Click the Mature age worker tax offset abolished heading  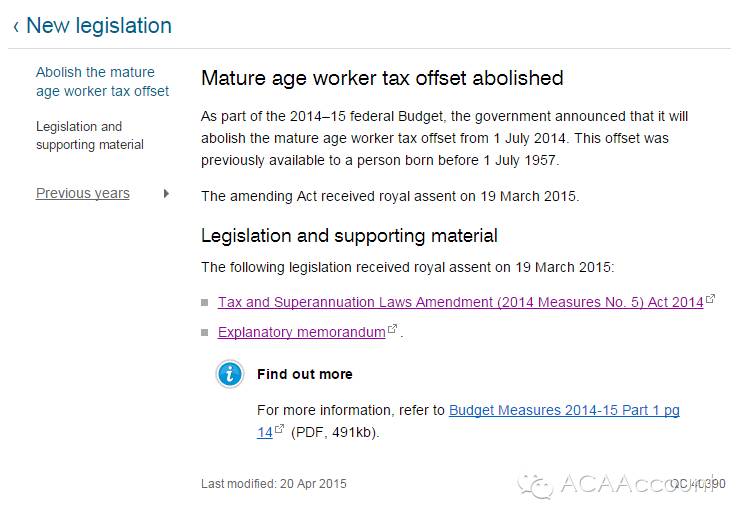(x=382, y=78)
